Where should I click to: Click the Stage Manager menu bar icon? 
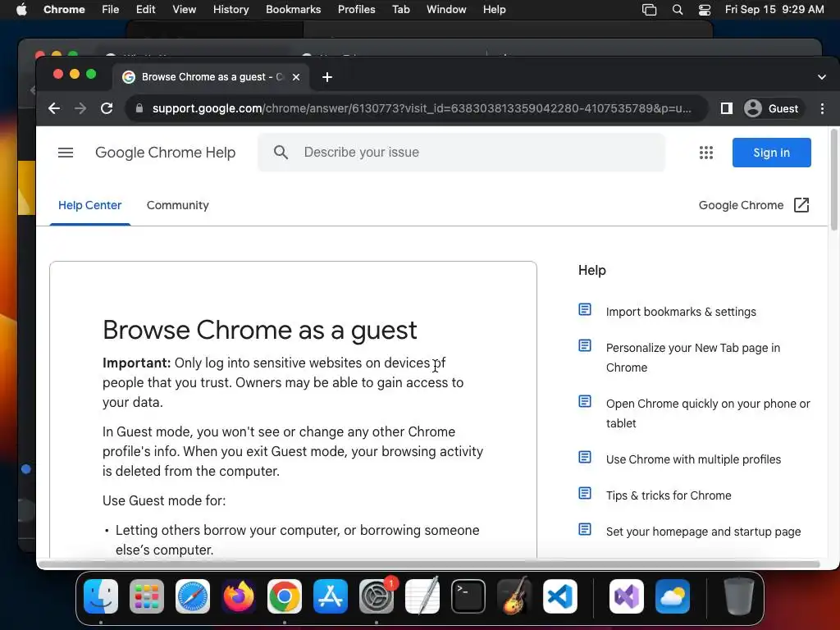pos(650,10)
